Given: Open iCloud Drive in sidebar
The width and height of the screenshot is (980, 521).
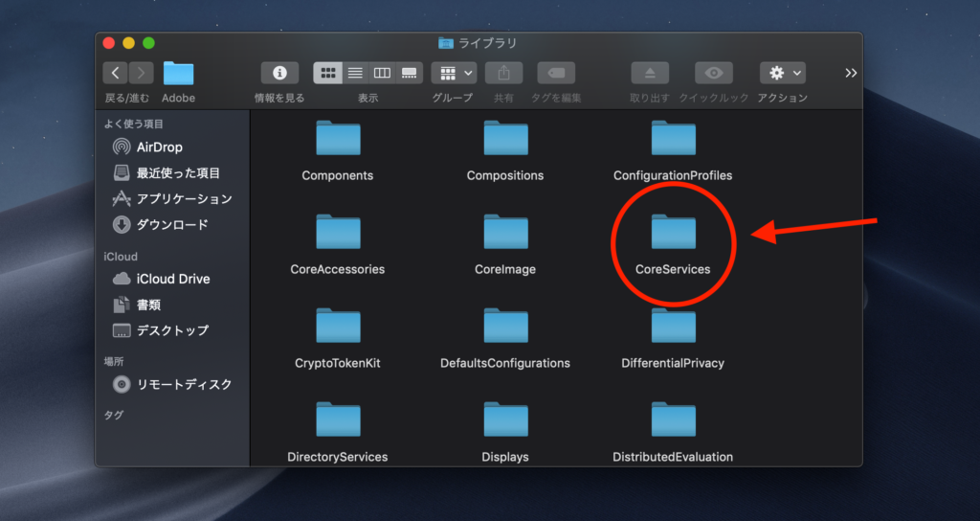Looking at the screenshot, I should pos(161,279).
